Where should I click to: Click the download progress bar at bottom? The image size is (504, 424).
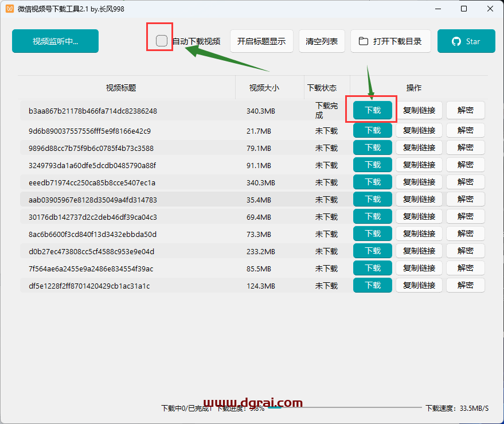[x=345, y=407]
